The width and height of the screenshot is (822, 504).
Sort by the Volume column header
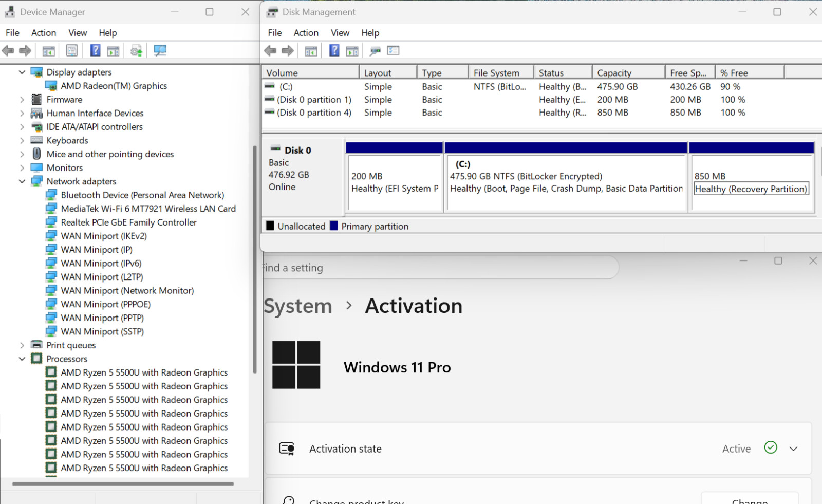pos(311,73)
